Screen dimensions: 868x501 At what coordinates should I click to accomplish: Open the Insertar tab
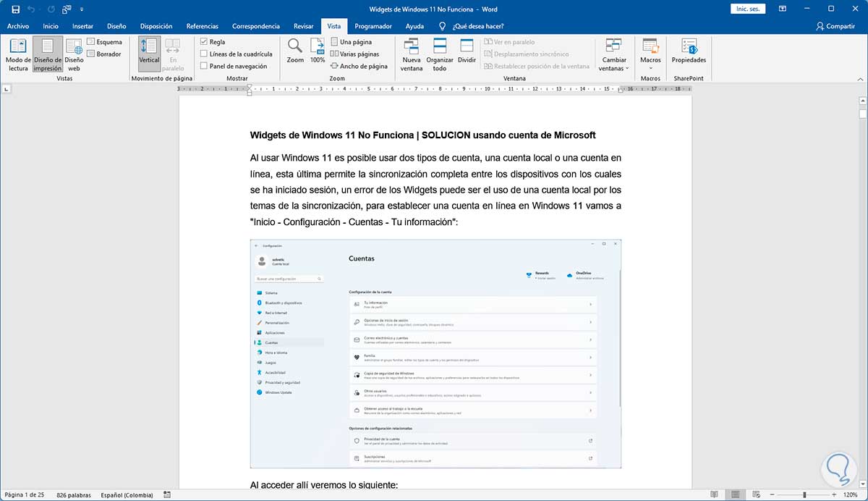point(82,26)
